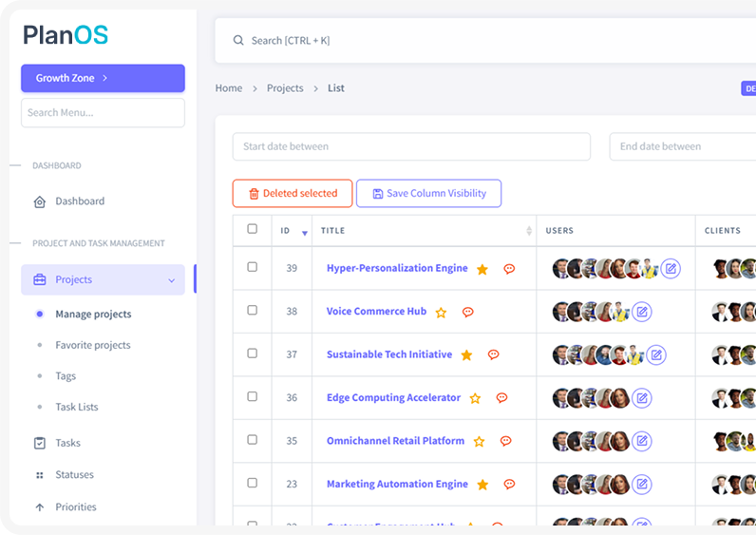Check the box for project 36

click(252, 396)
